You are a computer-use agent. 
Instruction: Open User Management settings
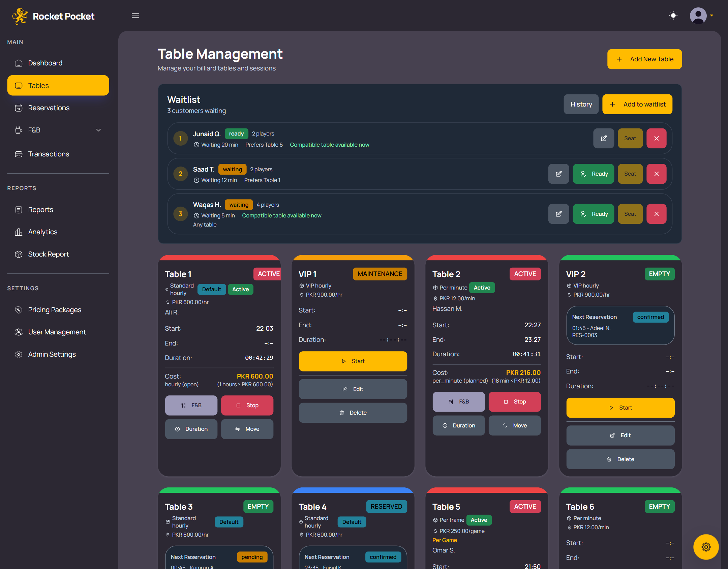coord(58,332)
